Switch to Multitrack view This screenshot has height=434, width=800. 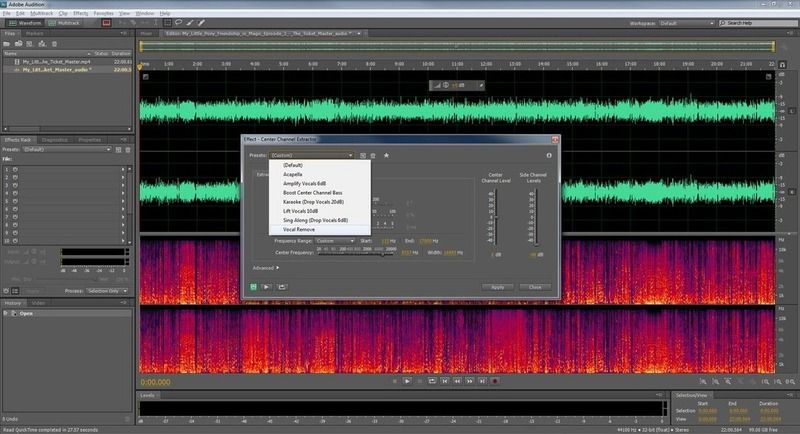point(64,23)
